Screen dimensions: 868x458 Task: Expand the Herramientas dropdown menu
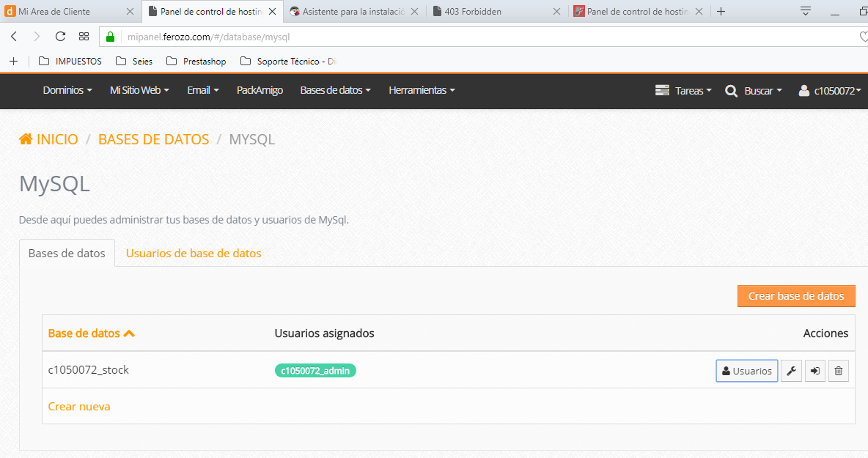422,90
